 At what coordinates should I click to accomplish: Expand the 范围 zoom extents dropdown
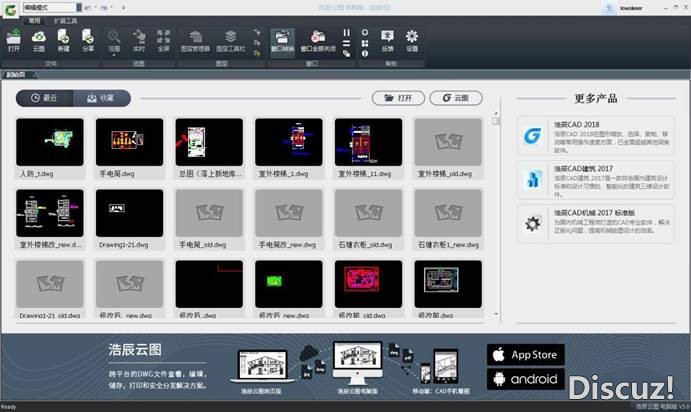114,39
